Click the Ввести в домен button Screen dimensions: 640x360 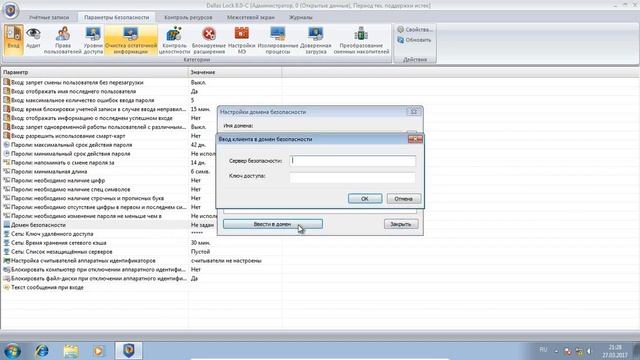click(273, 224)
